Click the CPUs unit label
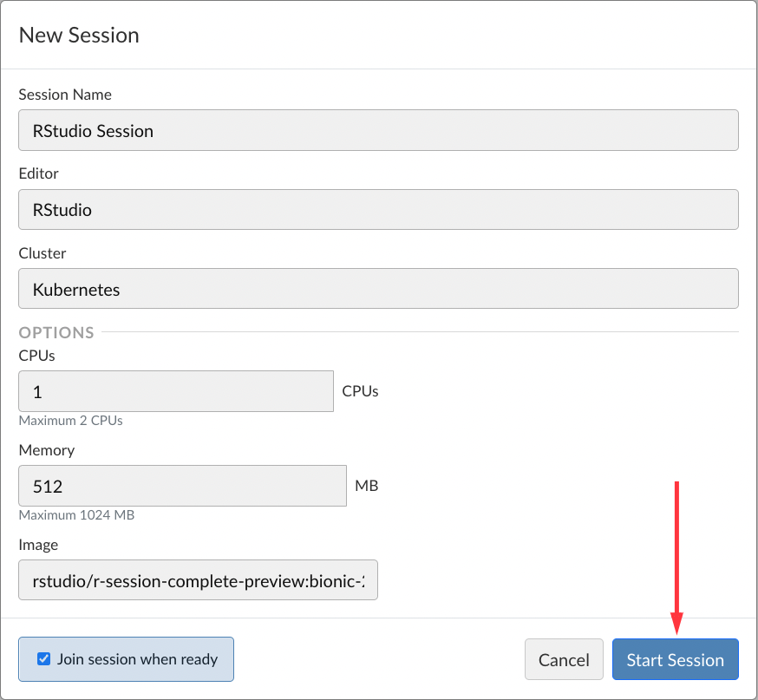The width and height of the screenshot is (758, 700). tap(359, 390)
